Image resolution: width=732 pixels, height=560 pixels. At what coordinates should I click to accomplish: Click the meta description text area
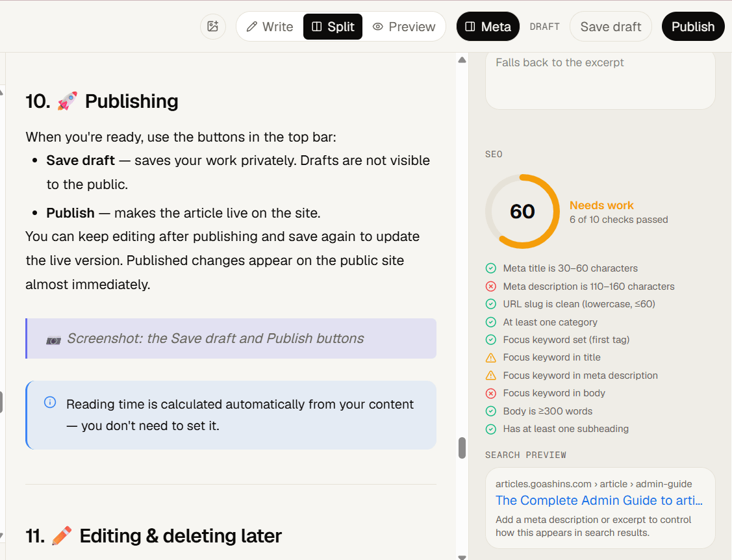[x=600, y=81]
